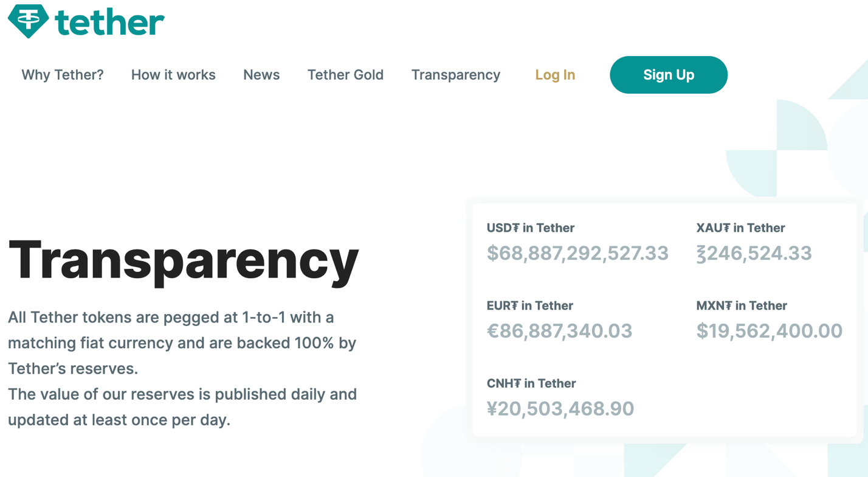Click the Log In link
The width and height of the screenshot is (868, 477).
(554, 75)
